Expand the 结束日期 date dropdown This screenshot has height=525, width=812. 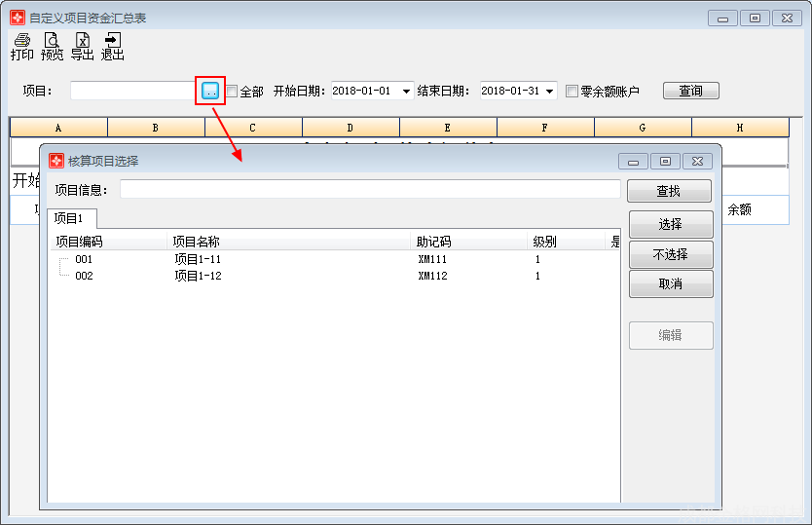tap(550, 92)
